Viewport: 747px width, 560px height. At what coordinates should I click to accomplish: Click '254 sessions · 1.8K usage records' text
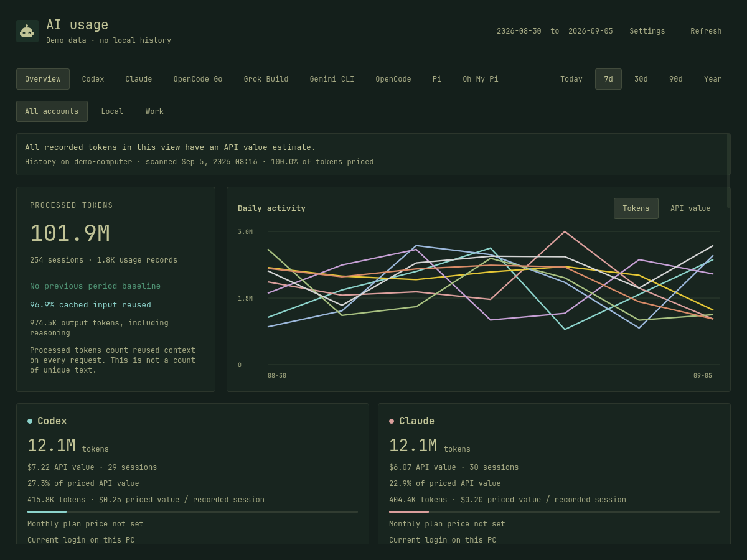tap(103, 260)
